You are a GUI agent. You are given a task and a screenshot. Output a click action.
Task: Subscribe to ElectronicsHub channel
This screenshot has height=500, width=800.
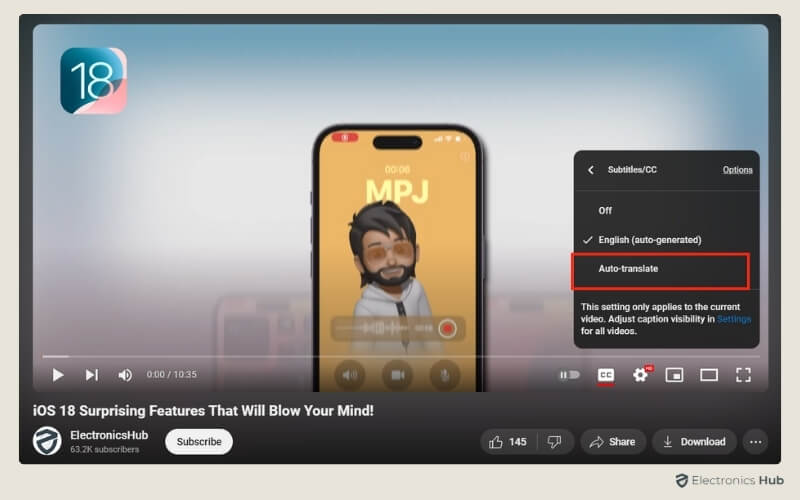(199, 442)
